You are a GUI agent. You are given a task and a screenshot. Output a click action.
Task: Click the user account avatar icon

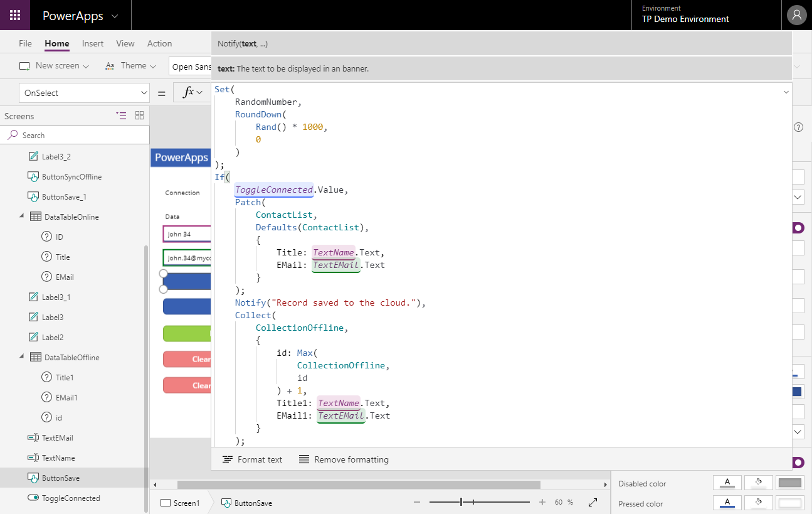point(796,16)
